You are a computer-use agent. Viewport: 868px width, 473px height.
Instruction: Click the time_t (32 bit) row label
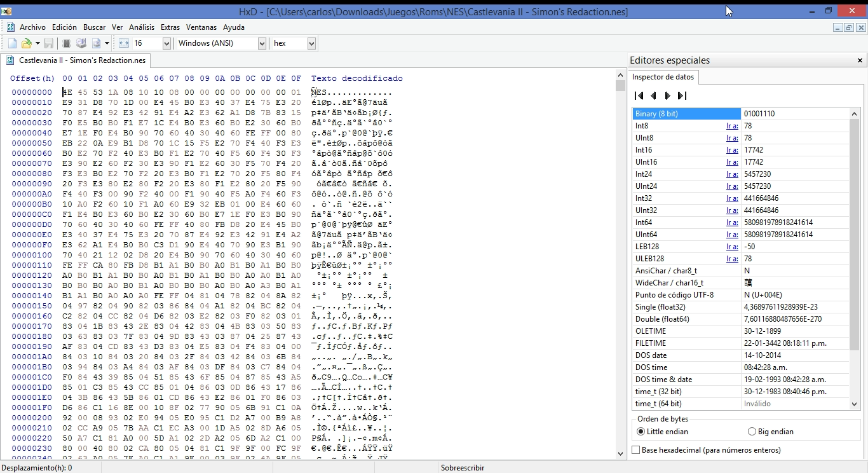click(658, 392)
